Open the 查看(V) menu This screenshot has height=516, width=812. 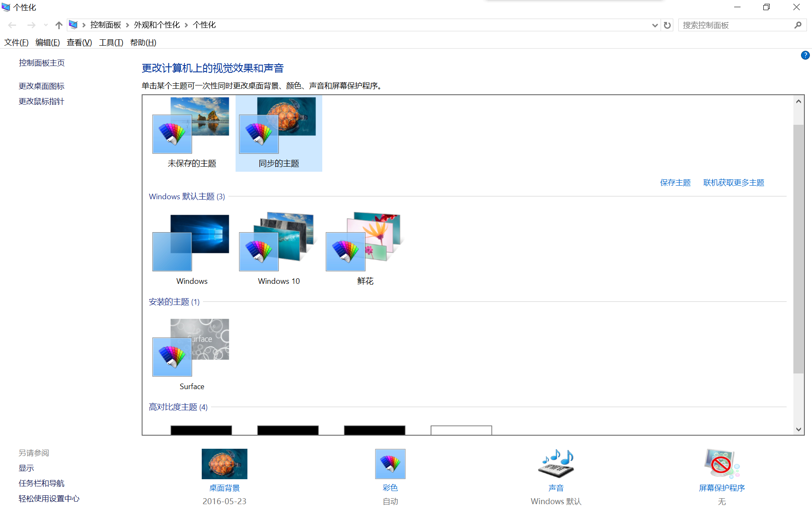click(x=79, y=43)
